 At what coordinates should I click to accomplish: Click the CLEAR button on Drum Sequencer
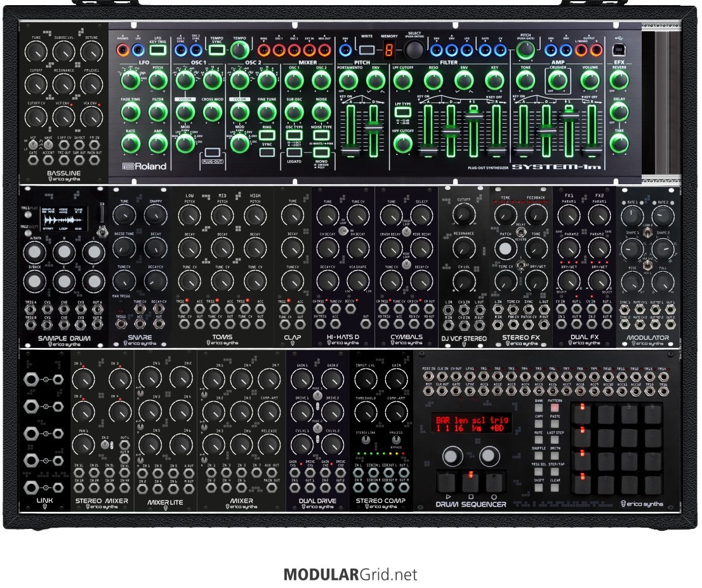coord(554,488)
